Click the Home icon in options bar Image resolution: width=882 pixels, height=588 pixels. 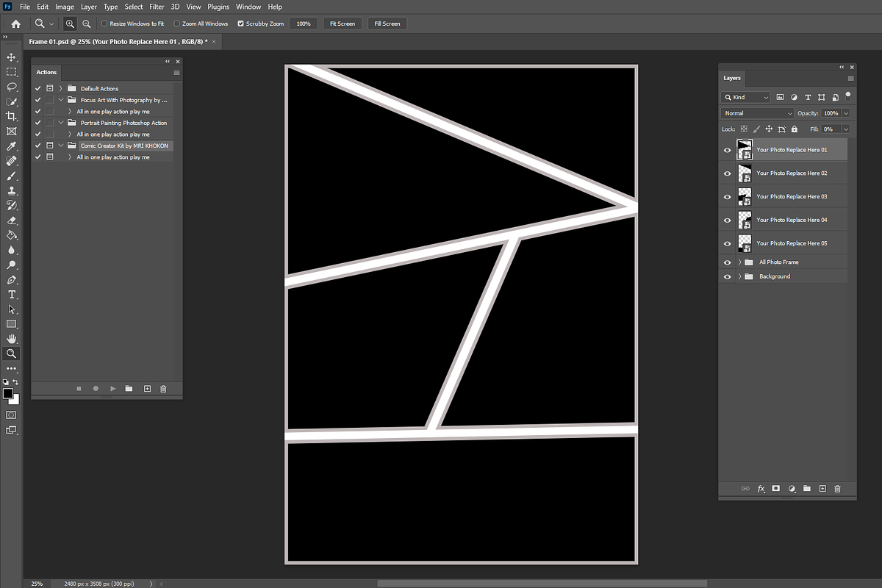pyautogui.click(x=15, y=24)
